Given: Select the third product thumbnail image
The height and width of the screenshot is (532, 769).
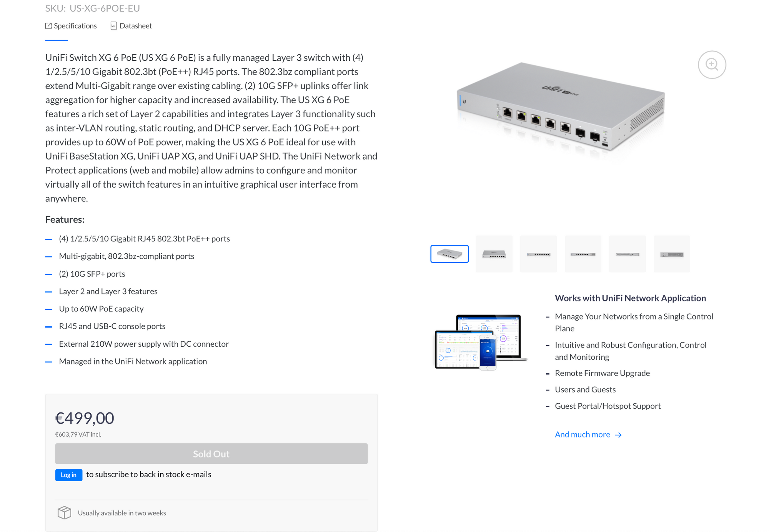Looking at the screenshot, I should tap(539, 254).
